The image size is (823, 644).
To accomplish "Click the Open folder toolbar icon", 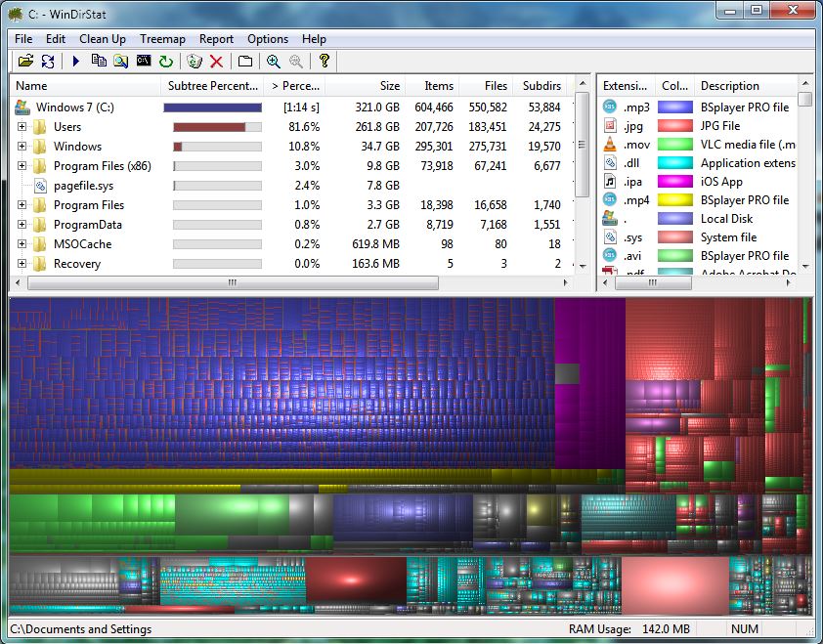I will coord(25,62).
